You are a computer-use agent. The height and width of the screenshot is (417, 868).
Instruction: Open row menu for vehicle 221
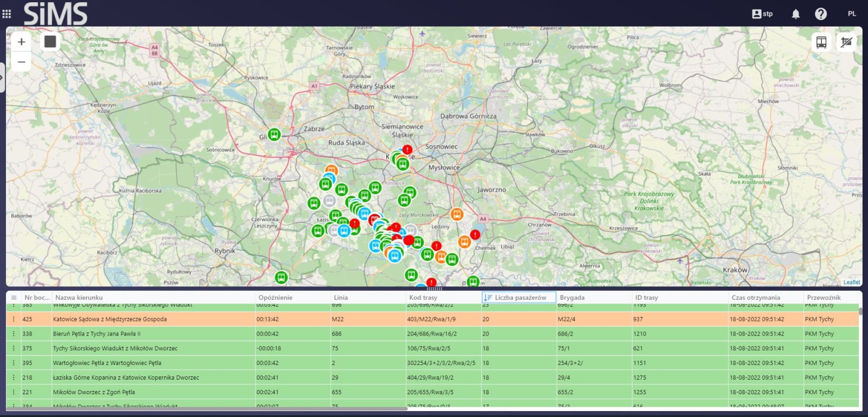pos(14,392)
